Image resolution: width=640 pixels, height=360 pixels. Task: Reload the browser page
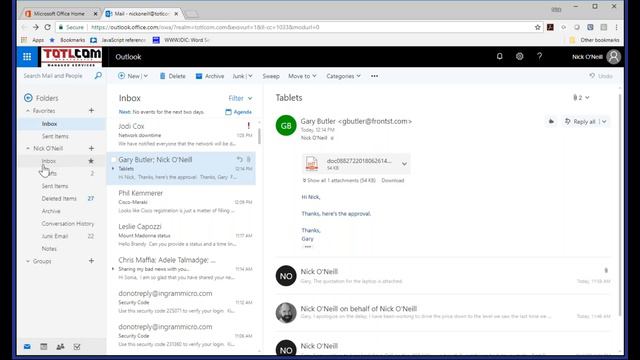click(47, 27)
